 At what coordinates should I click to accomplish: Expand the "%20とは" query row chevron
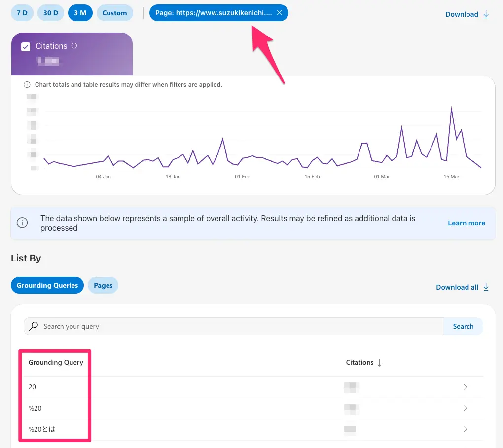coord(465,430)
